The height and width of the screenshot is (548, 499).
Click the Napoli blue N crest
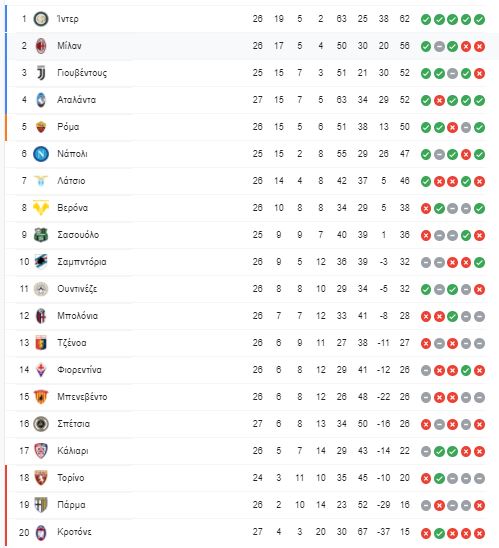point(41,154)
